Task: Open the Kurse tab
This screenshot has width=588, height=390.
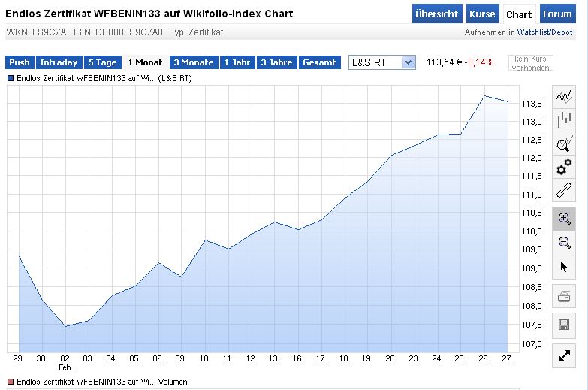Action: [482, 14]
